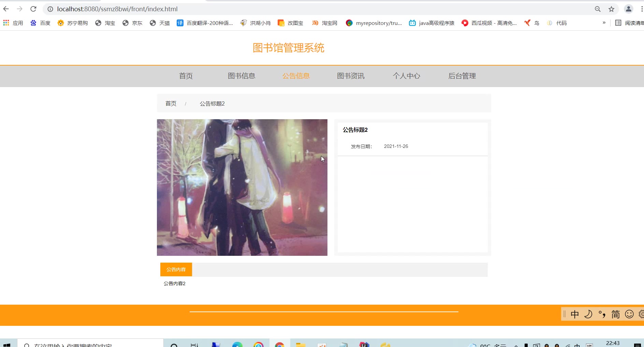The width and height of the screenshot is (644, 347).
Task: Open the 图书资讯 nav menu
Action: tap(351, 76)
